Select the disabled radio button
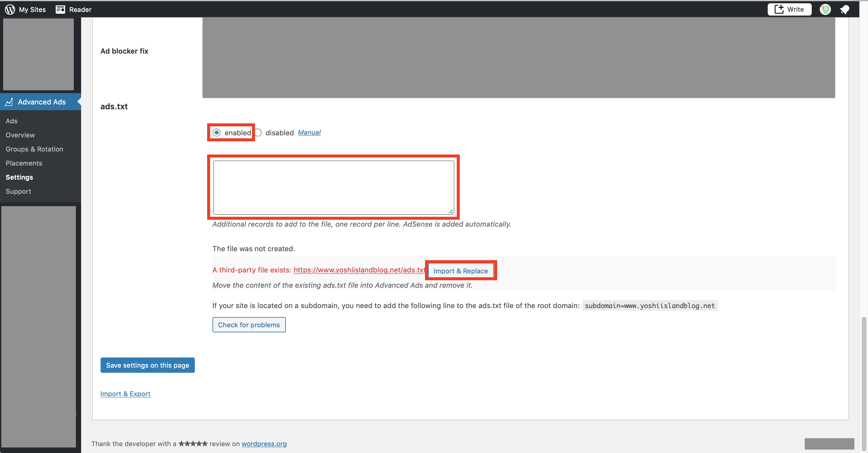Image resolution: width=868 pixels, height=453 pixels. pyautogui.click(x=258, y=133)
